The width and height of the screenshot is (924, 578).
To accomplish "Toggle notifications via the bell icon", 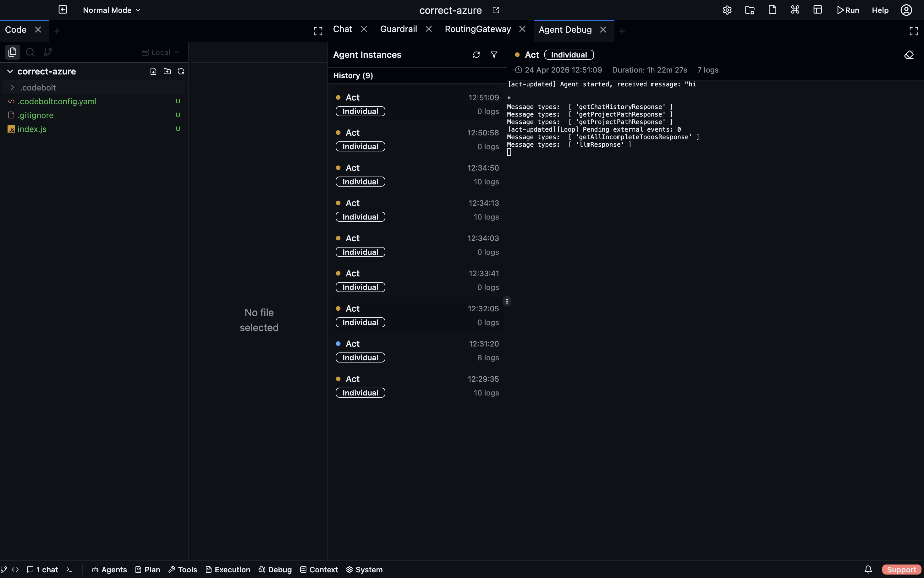I will [867, 569].
